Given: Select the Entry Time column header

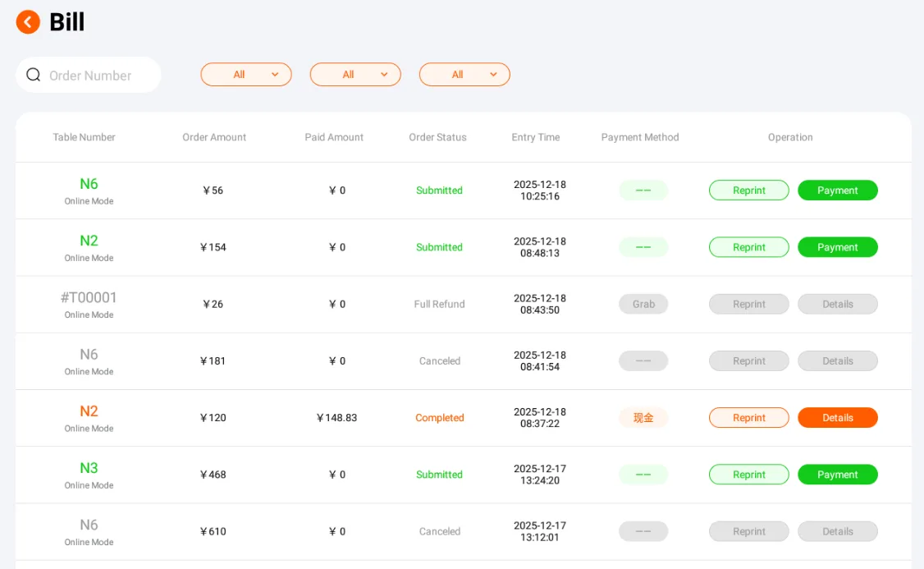Looking at the screenshot, I should 536,137.
